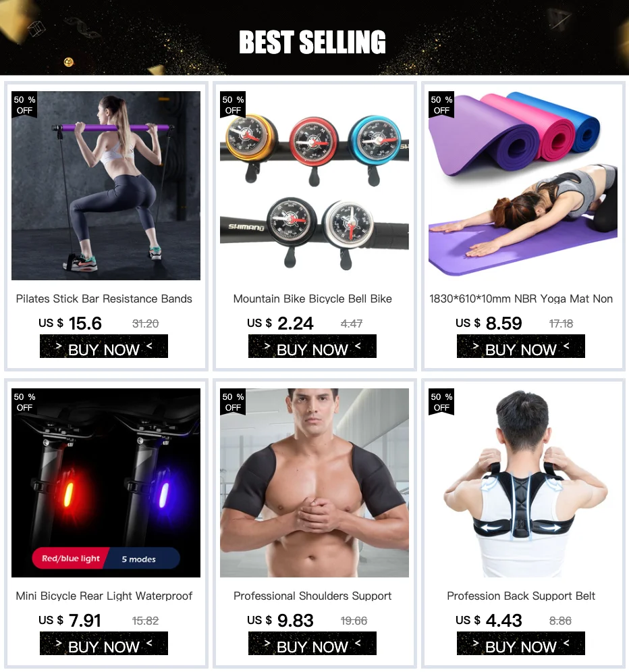Click the 50% OFF badge on Shoulders Support

click(x=233, y=402)
